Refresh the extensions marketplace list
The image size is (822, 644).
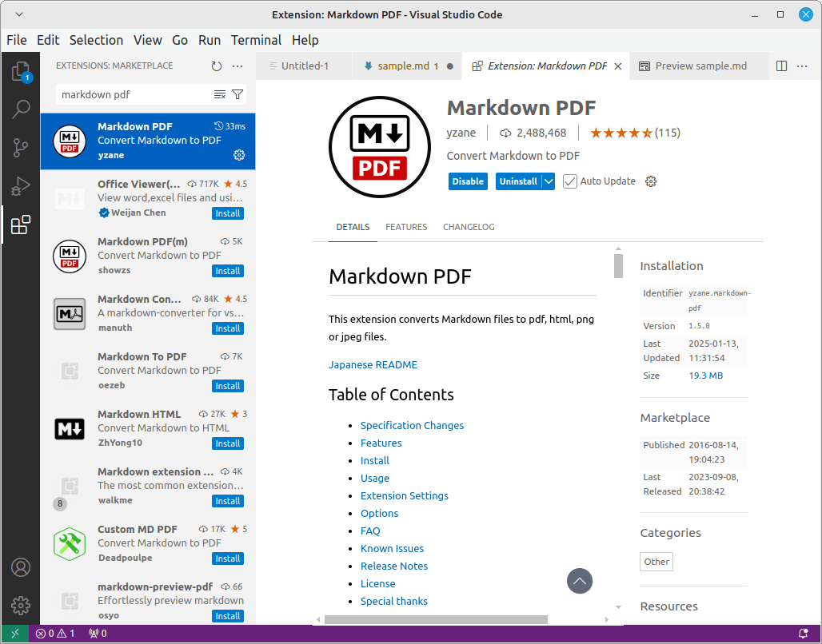[x=216, y=67]
